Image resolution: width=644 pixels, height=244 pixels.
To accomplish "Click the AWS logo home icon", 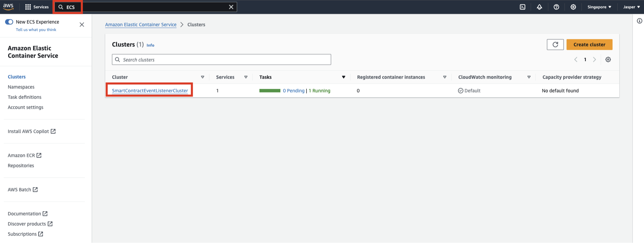I will 8,7.
